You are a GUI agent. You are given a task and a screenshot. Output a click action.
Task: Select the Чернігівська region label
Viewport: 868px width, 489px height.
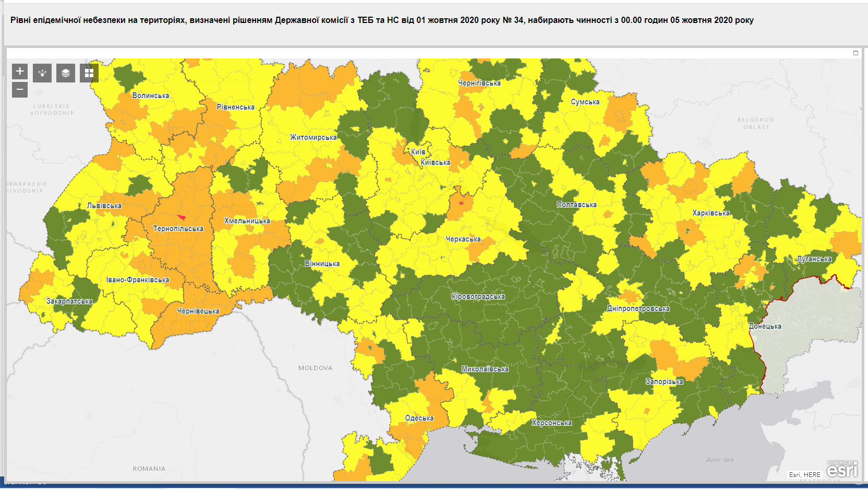coord(479,83)
